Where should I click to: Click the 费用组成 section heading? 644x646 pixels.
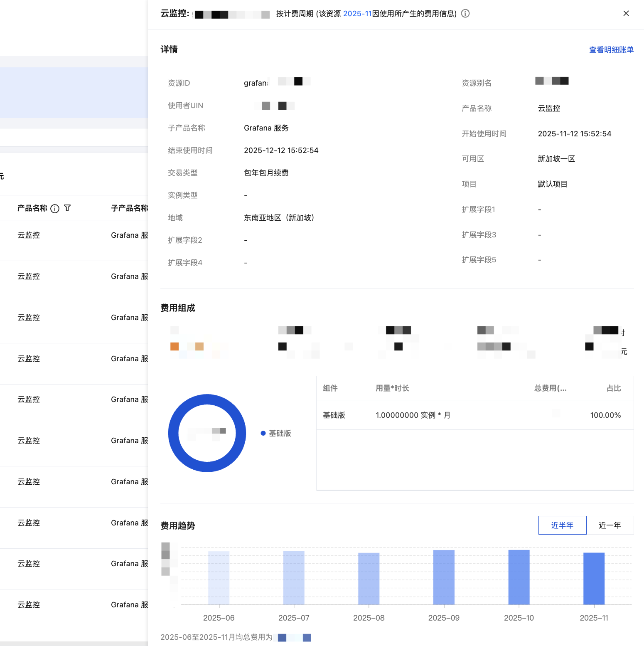click(178, 308)
